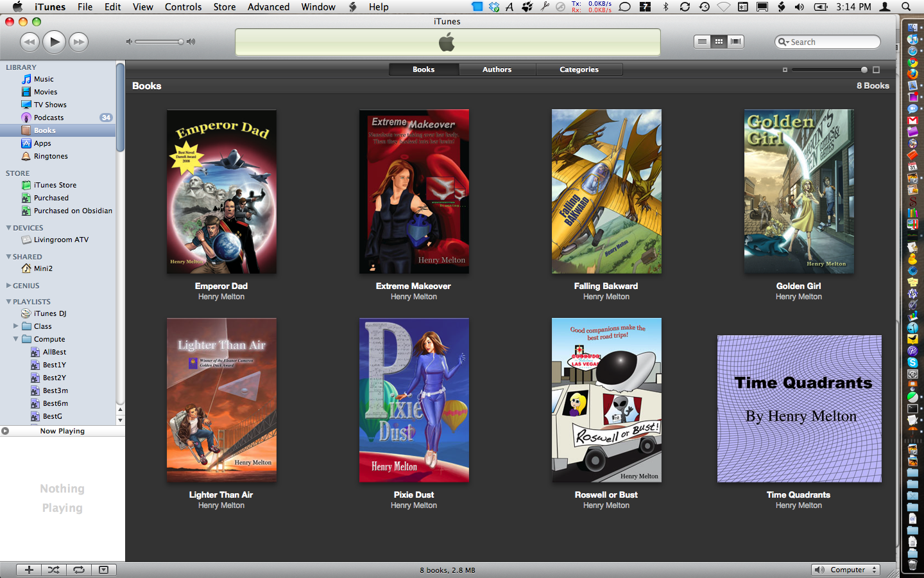Open the TV Shows library icon
The height and width of the screenshot is (578, 924).
tap(26, 105)
